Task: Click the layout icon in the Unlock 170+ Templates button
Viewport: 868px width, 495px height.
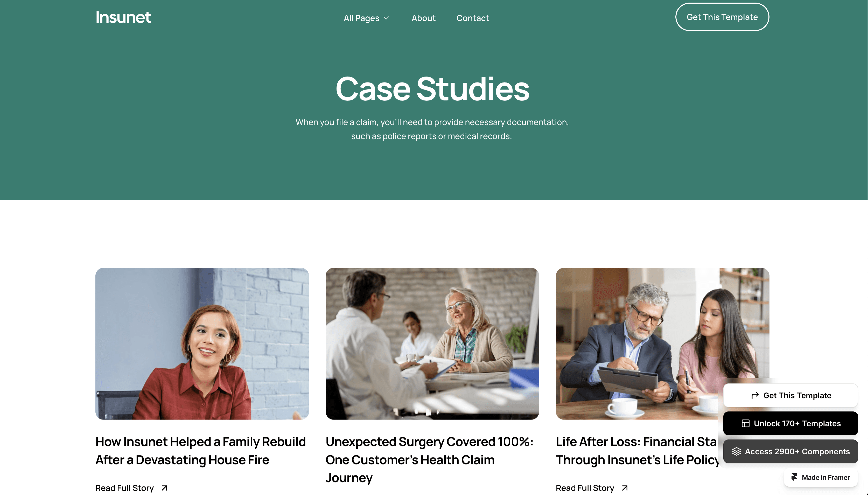Action: (745, 423)
